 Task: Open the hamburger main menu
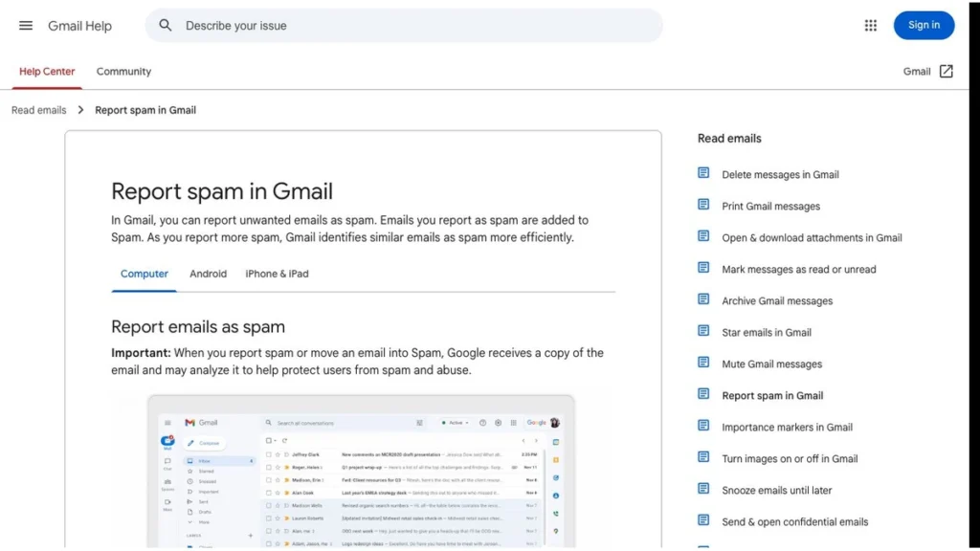pos(26,26)
